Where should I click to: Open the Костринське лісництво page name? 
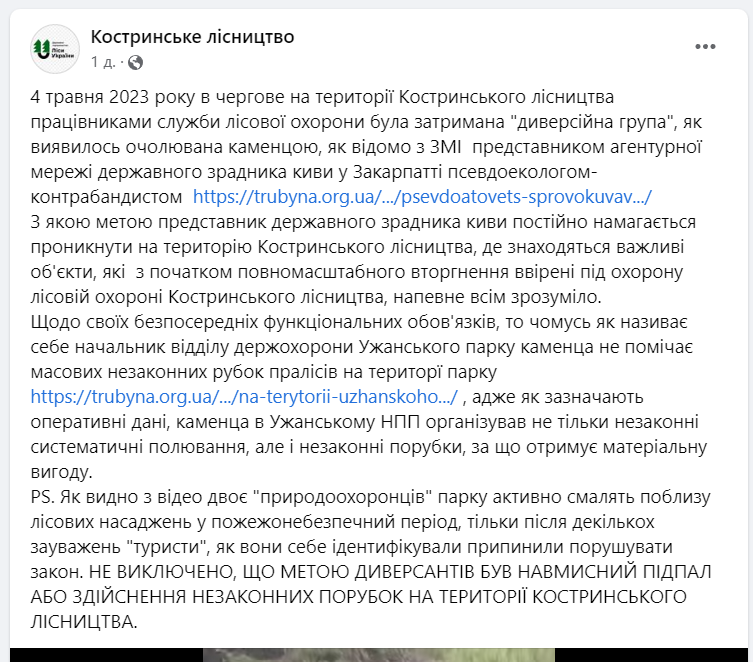pos(192,37)
